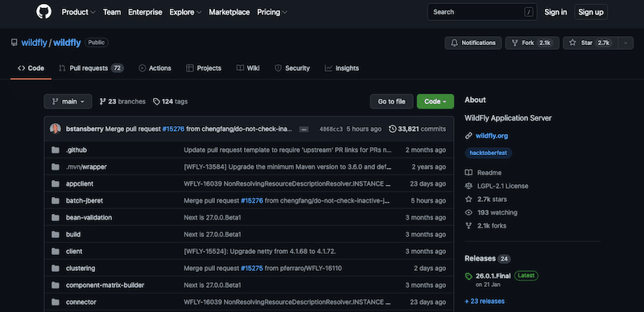This screenshot has width=644, height=312.
Task: Click the connector folder icon
Action: click(x=56, y=302)
